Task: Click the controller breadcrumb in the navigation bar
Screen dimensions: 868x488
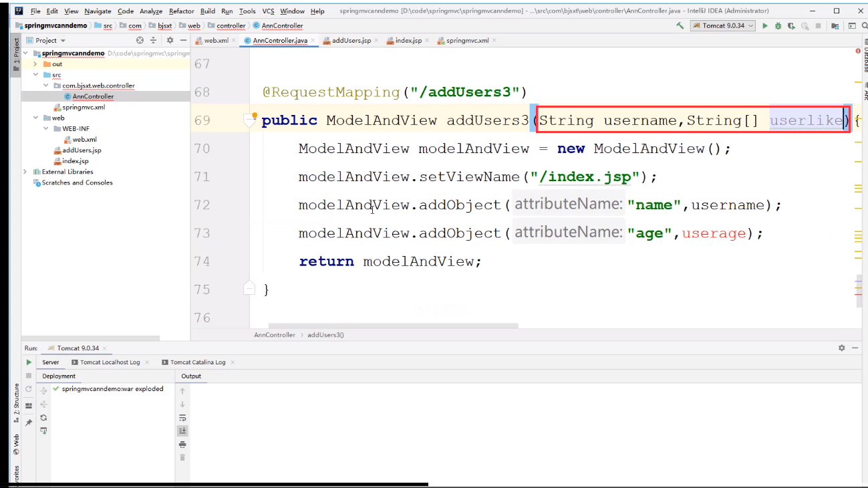Action: point(231,25)
